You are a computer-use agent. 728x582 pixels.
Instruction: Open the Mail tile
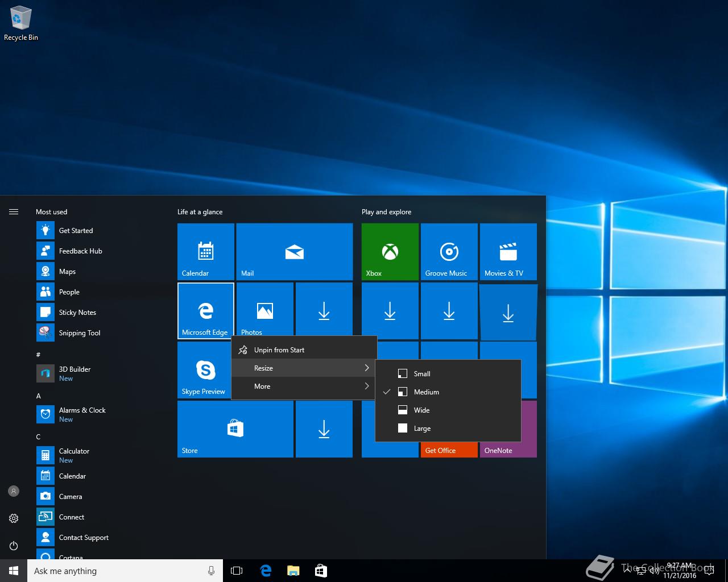[295, 251]
